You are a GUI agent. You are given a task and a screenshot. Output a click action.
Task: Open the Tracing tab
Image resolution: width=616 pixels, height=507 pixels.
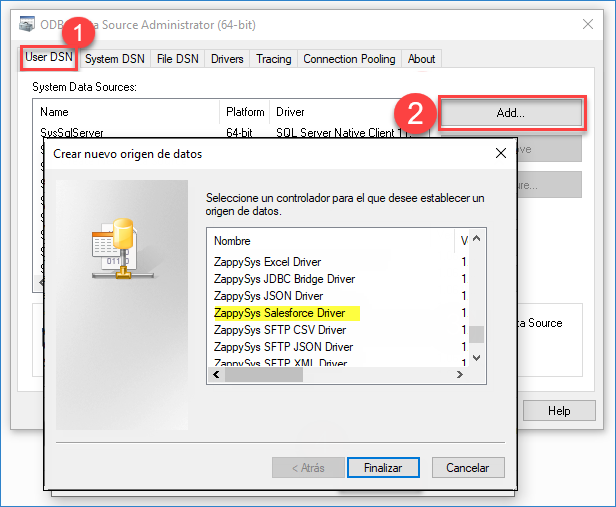click(x=274, y=59)
